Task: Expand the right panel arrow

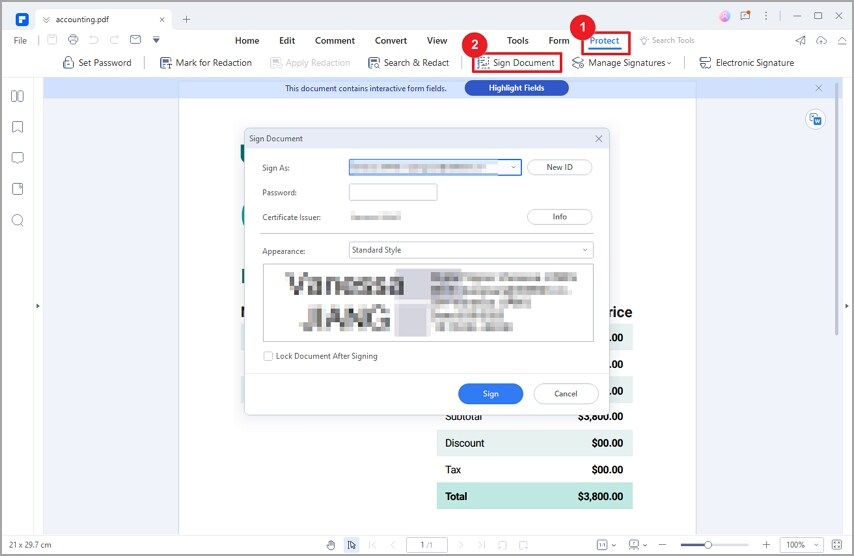Action: [846, 306]
